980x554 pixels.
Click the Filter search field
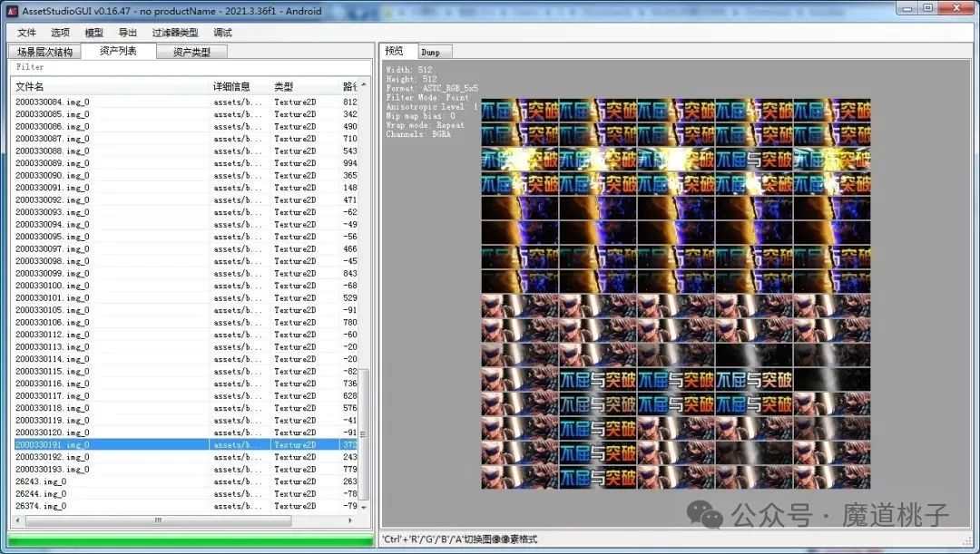(x=191, y=67)
